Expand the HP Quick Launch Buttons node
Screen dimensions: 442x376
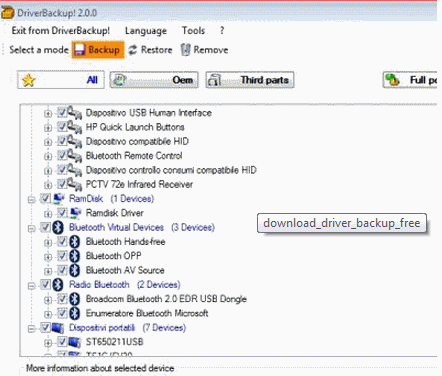(48, 128)
